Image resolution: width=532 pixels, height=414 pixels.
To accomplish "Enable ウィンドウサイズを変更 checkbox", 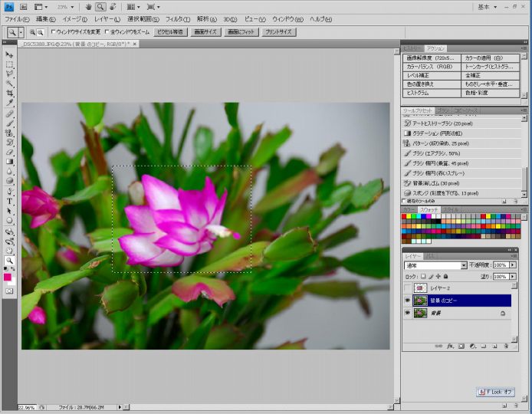I will (53, 32).
